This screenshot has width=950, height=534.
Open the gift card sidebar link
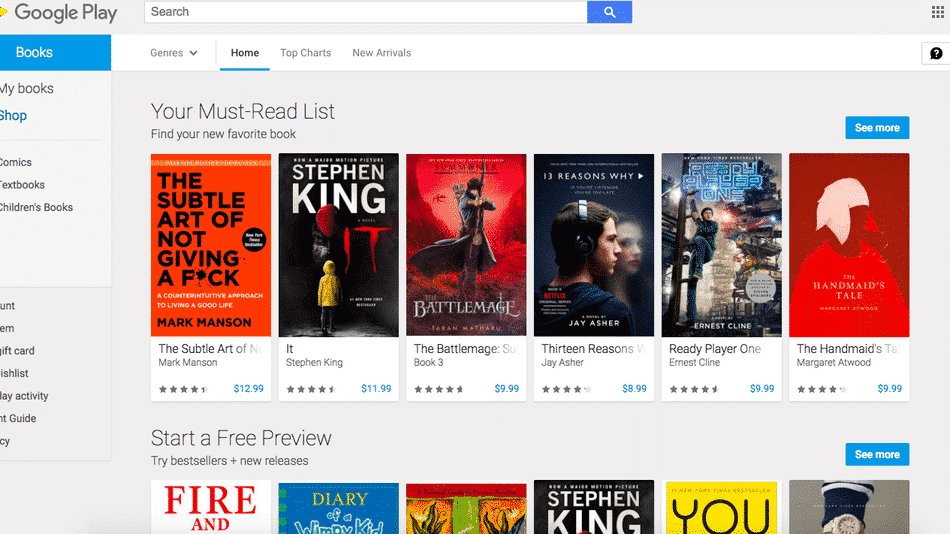tap(18, 351)
